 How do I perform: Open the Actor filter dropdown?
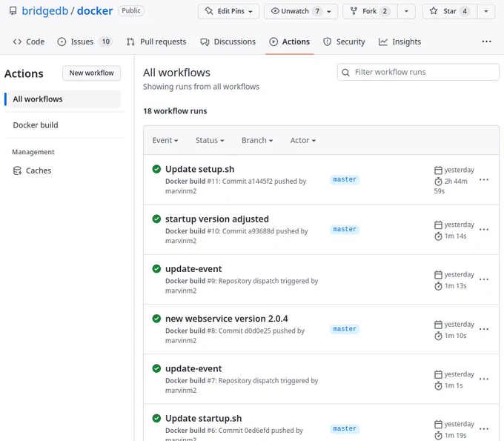303,141
